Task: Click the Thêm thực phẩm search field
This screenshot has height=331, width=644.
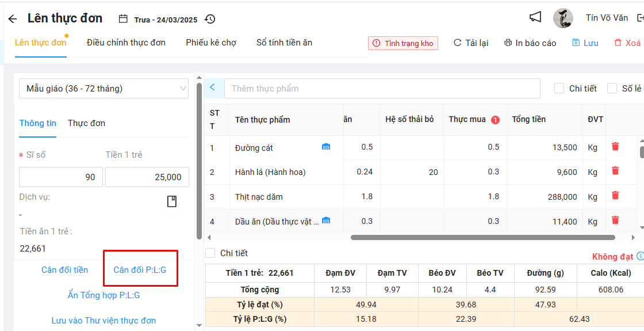Action: 382,89
